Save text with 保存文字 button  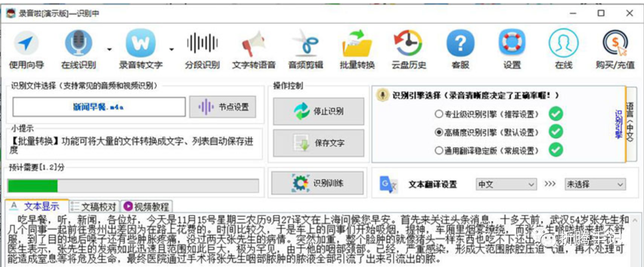pyautogui.click(x=318, y=143)
